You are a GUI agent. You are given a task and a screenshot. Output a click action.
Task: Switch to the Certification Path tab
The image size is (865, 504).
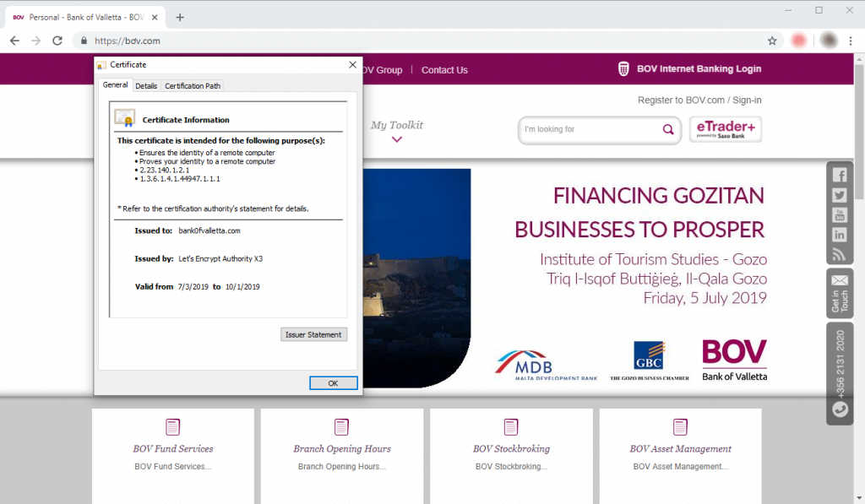click(193, 86)
